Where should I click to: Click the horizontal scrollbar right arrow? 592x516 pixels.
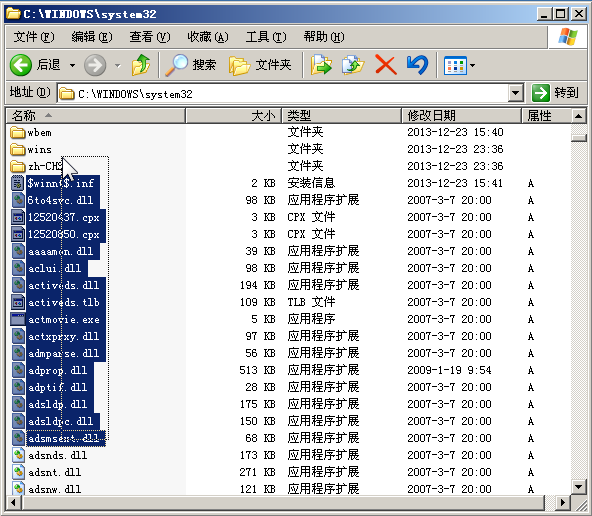coord(563,502)
